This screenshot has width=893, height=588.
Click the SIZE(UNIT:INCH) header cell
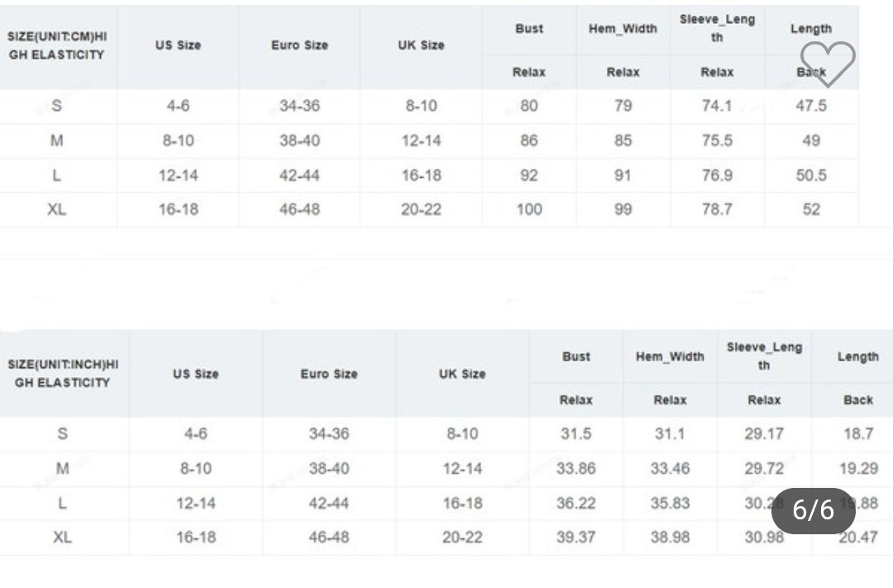tap(63, 373)
